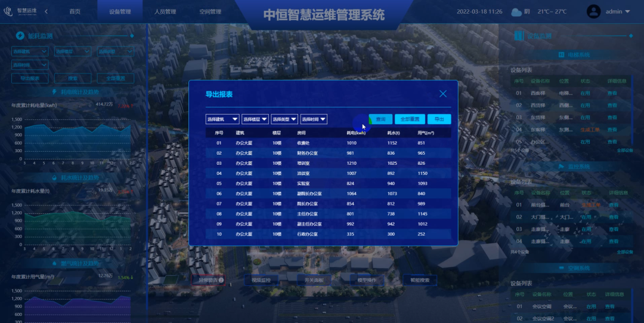Click the 耗电(kwh) column header
The image size is (644, 323).
click(355, 133)
